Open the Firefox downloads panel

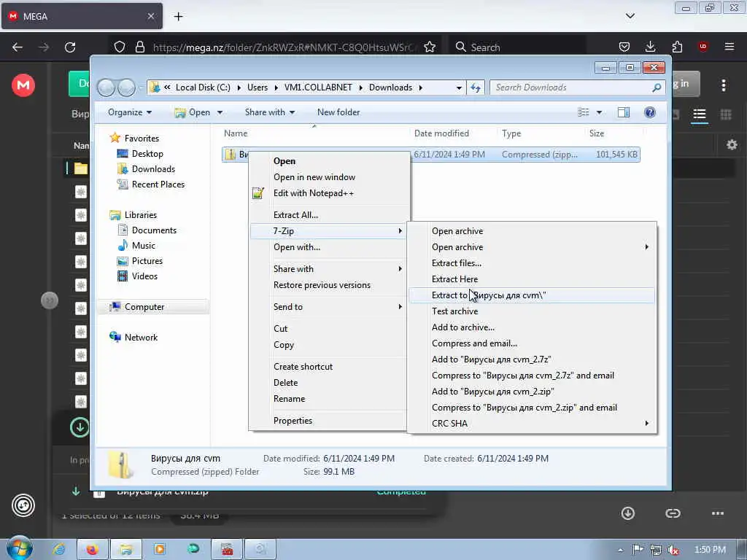(x=650, y=47)
